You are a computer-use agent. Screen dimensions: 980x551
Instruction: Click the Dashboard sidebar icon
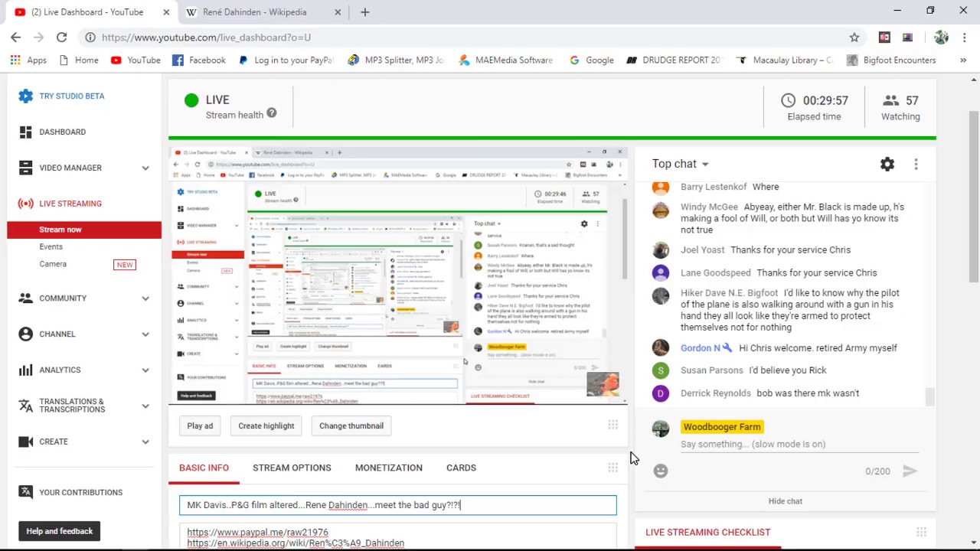point(26,132)
